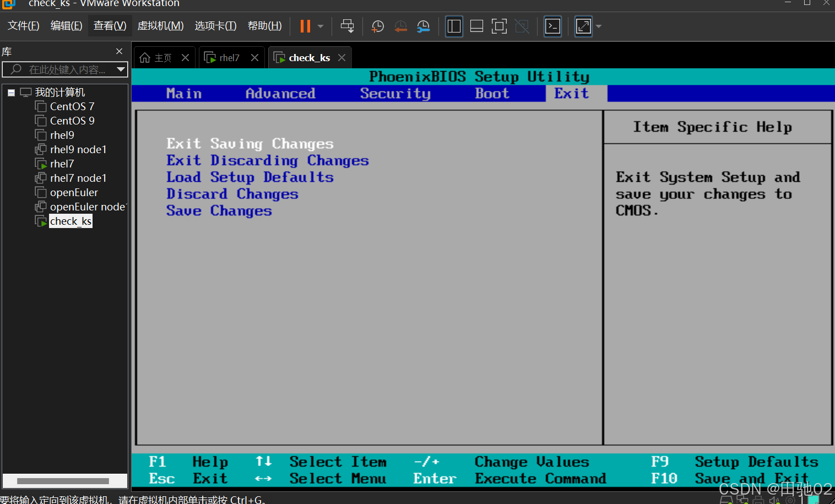Open the 虚拟机(M) menu
This screenshot has height=504, width=835.
(160, 26)
